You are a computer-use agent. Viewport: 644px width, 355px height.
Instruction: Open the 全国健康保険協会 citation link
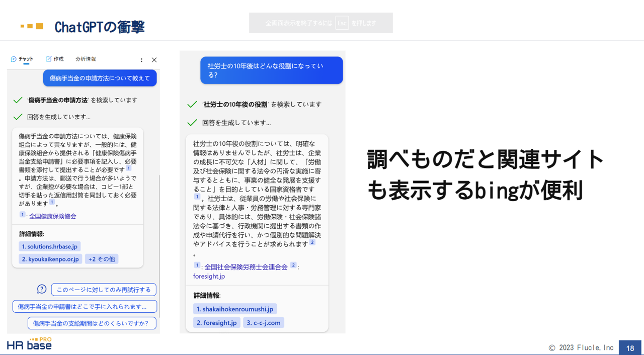53,216
